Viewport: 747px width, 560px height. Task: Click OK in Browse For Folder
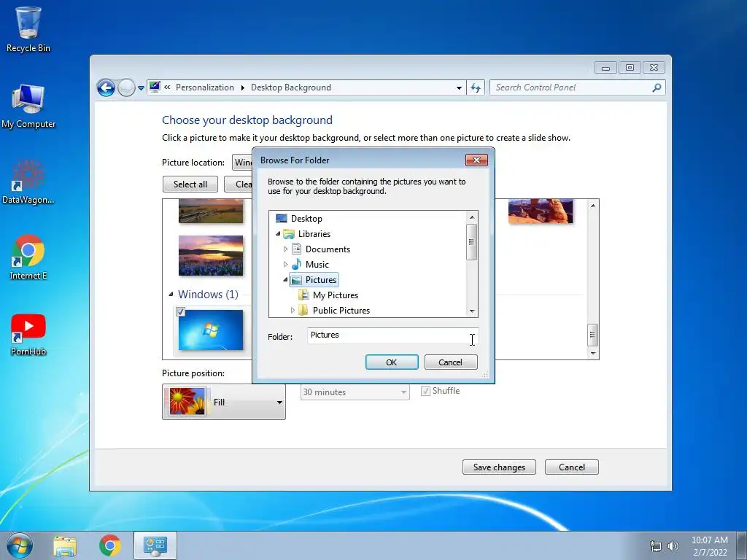(392, 362)
